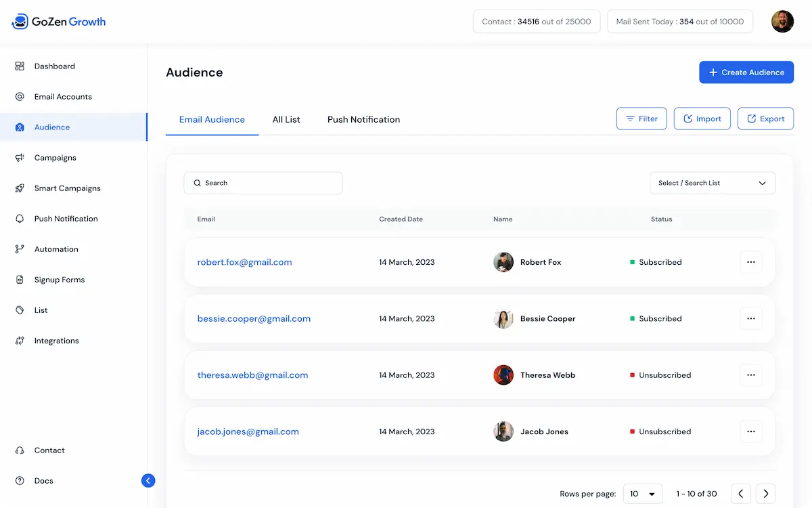Open Campaigns megaphone icon in sidebar
This screenshot has width=812, height=508.
pos(20,158)
